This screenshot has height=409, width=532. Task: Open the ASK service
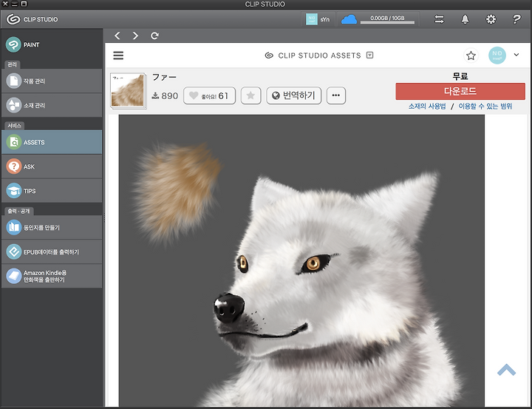[x=52, y=166]
